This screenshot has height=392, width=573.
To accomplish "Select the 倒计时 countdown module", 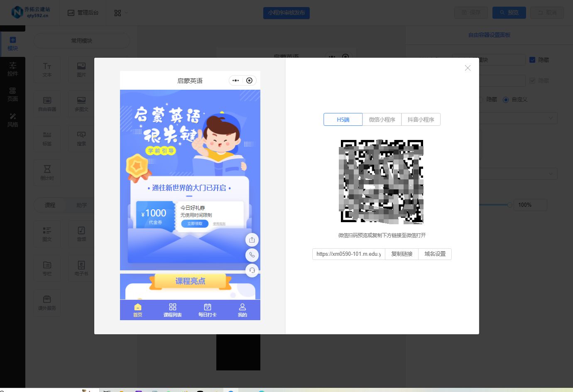I will [47, 173].
